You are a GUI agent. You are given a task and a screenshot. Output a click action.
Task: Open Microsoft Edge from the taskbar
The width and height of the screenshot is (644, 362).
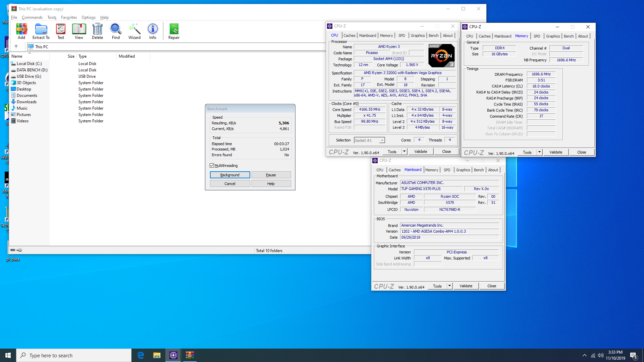141,355
